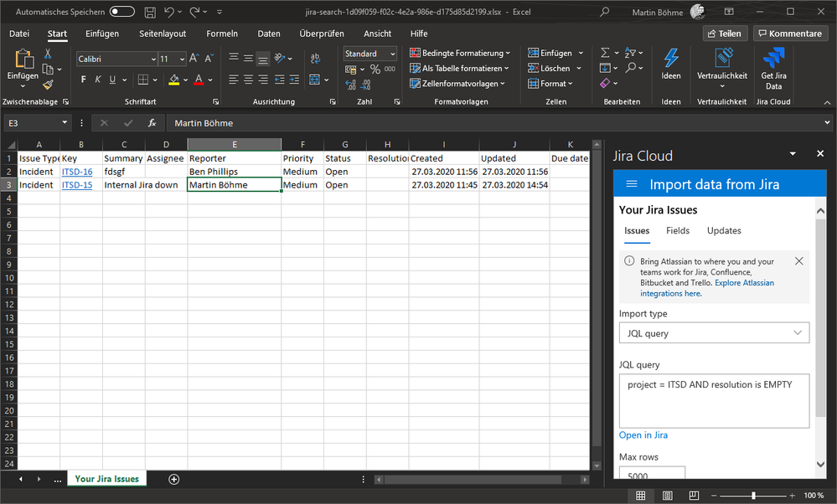The width and height of the screenshot is (837, 504).
Task: Open the Jira panel hamburger menu
Action: (632, 184)
